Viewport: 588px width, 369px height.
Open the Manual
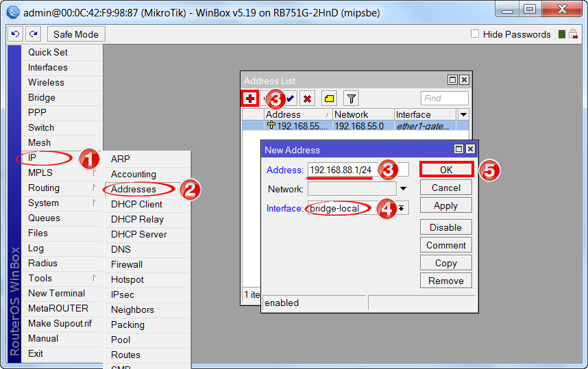pyautogui.click(x=62, y=338)
